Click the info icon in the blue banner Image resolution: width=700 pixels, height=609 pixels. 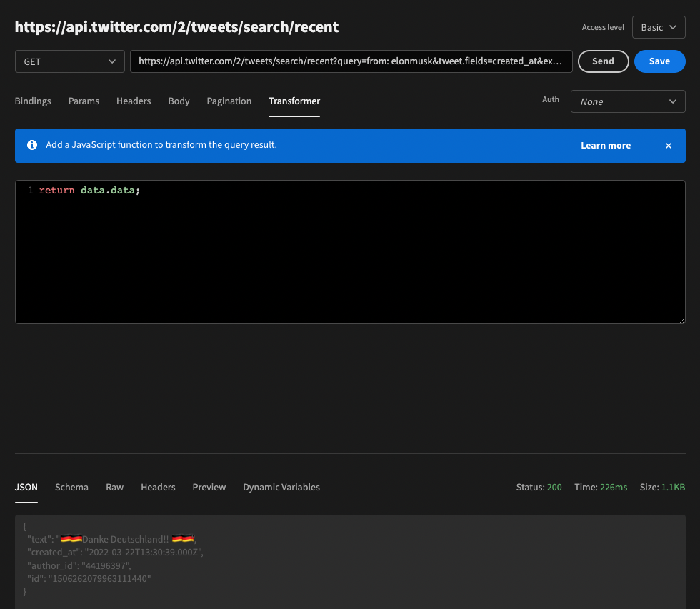[x=31, y=145]
